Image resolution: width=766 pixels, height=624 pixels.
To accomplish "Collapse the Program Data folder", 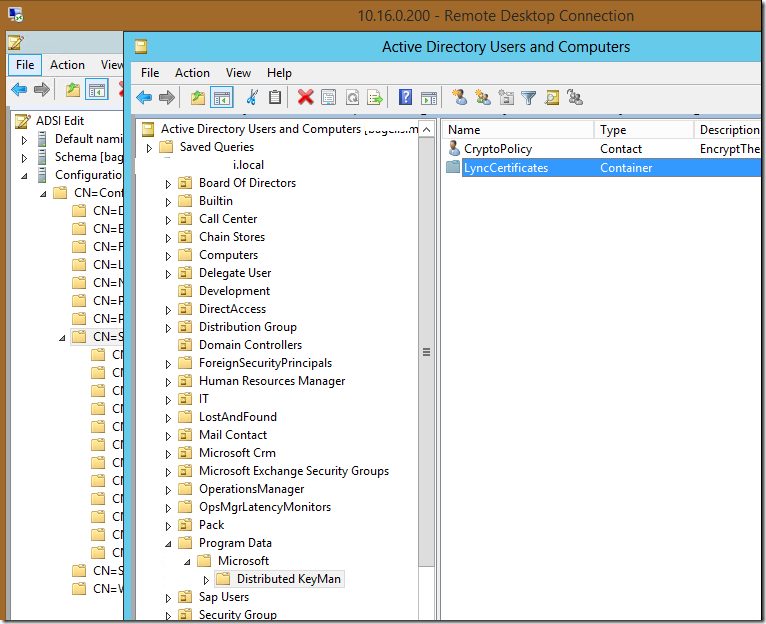I will (169, 543).
